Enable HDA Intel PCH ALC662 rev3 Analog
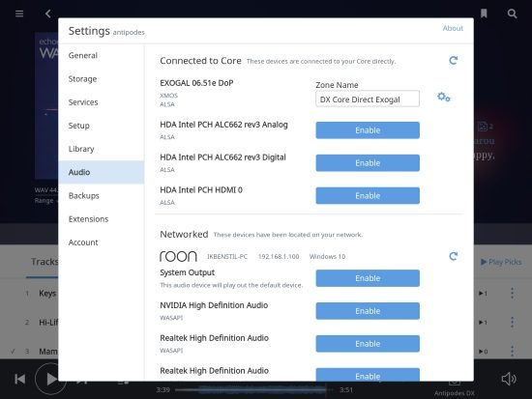Screen dimensions: 532x399 [368, 130]
